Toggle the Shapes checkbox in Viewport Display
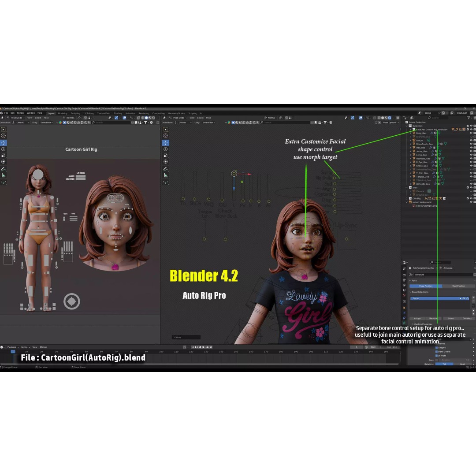476x476 pixels. 436,348
